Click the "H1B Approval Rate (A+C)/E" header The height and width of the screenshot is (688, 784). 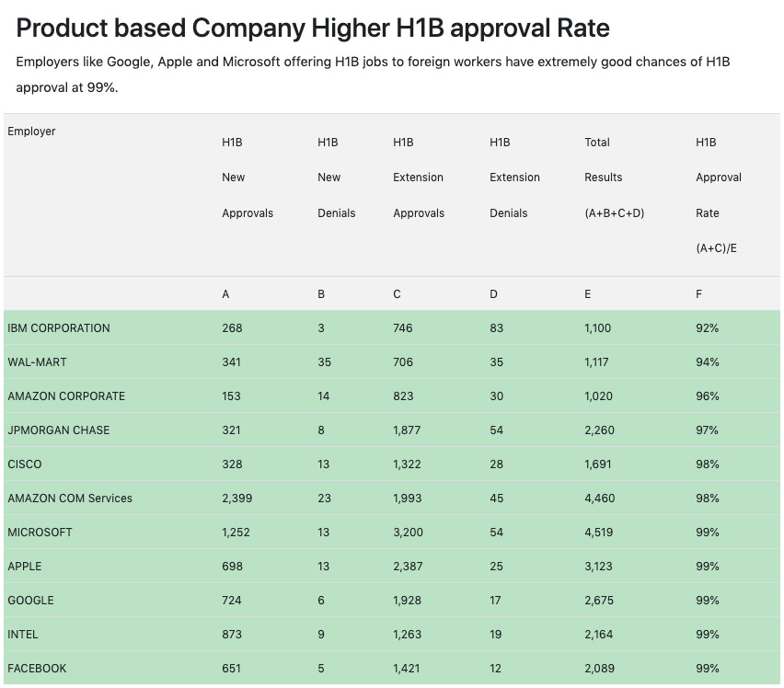(x=719, y=195)
